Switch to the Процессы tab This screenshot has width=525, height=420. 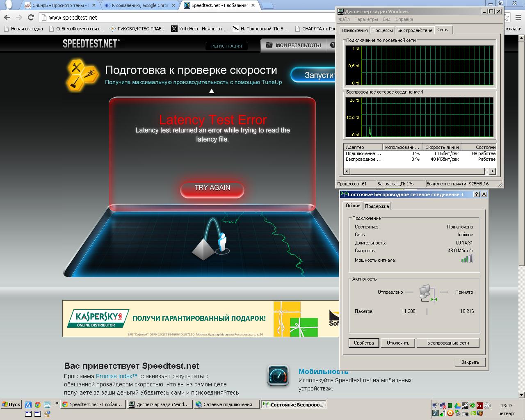pos(382,30)
